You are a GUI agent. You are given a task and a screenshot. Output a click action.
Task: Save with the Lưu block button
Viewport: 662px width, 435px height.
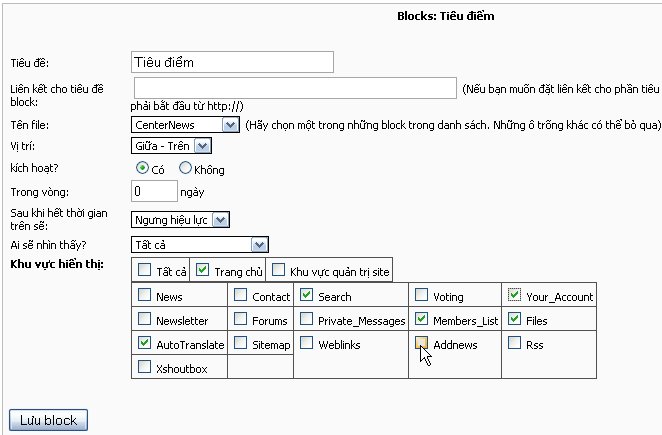coord(49,420)
